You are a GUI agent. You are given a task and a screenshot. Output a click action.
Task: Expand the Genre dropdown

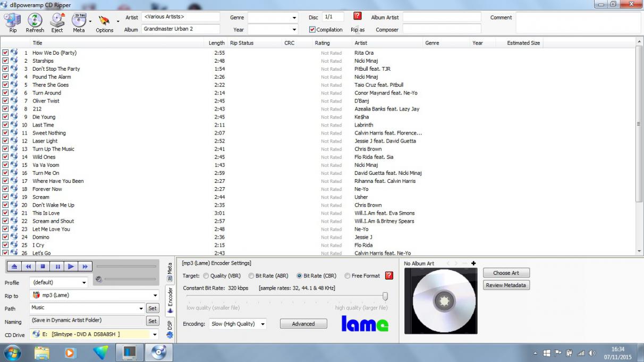click(x=294, y=18)
